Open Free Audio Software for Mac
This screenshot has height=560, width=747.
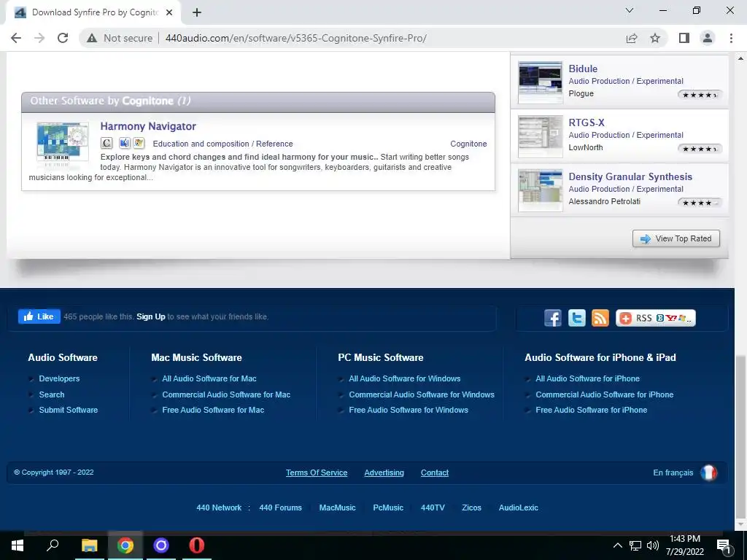[x=213, y=410]
